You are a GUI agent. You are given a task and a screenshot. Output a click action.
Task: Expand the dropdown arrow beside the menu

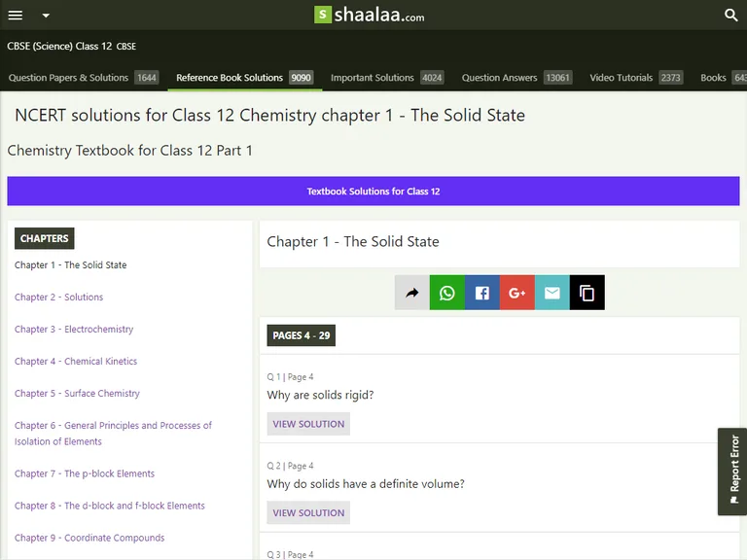click(46, 16)
